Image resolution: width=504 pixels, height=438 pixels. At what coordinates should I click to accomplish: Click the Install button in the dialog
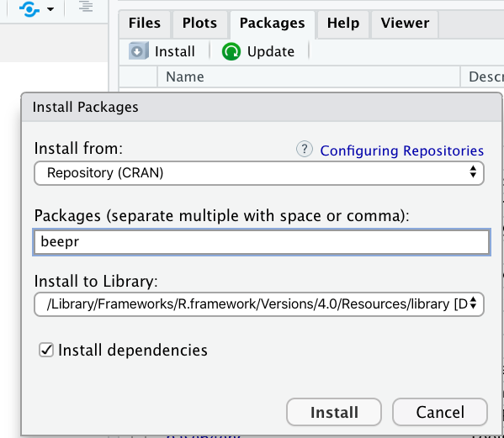334,412
